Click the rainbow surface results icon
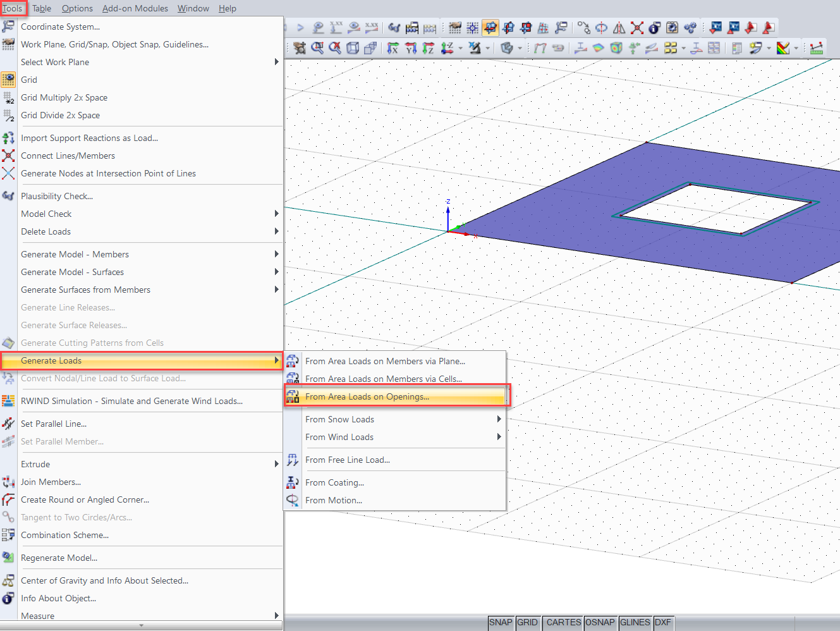 [x=599, y=48]
